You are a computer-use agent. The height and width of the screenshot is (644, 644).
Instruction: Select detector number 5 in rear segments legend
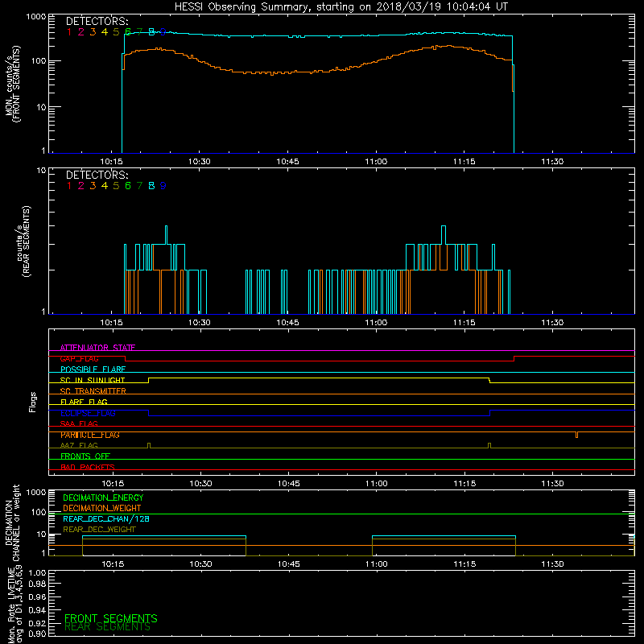point(116,186)
